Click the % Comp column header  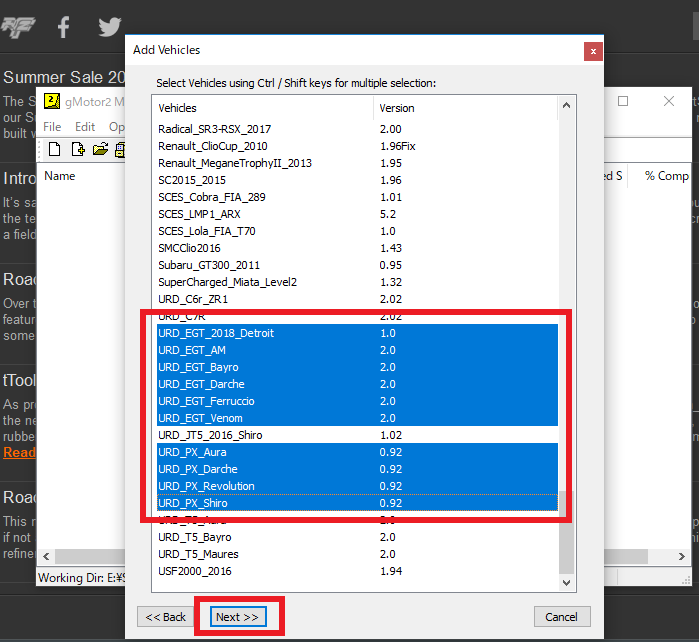[x=665, y=176]
